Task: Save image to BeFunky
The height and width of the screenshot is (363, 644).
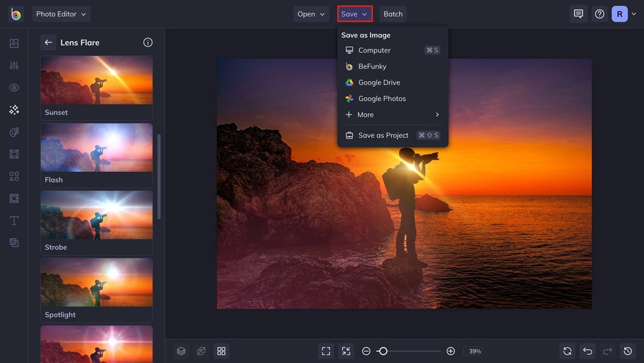Action: [393, 66]
